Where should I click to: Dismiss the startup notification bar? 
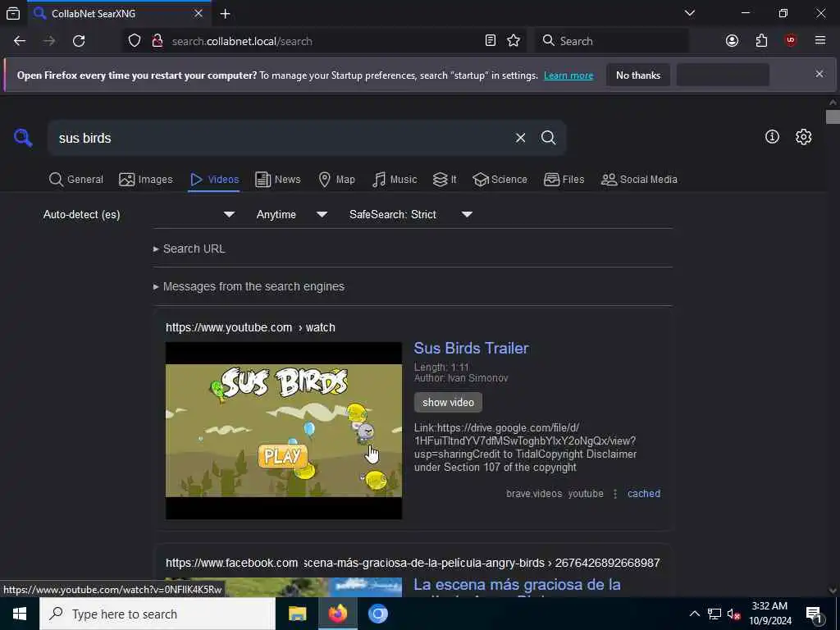[819, 74]
